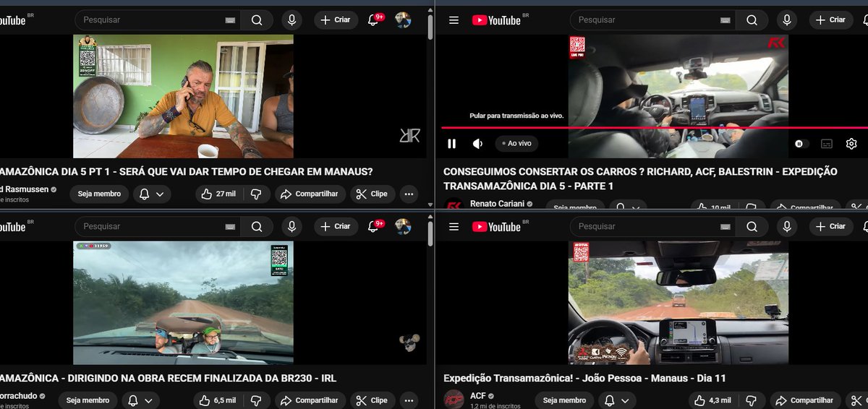Screen dimensions: 868x409
Task: Click magnifier search button in Cariani window
Action: tap(752, 20)
